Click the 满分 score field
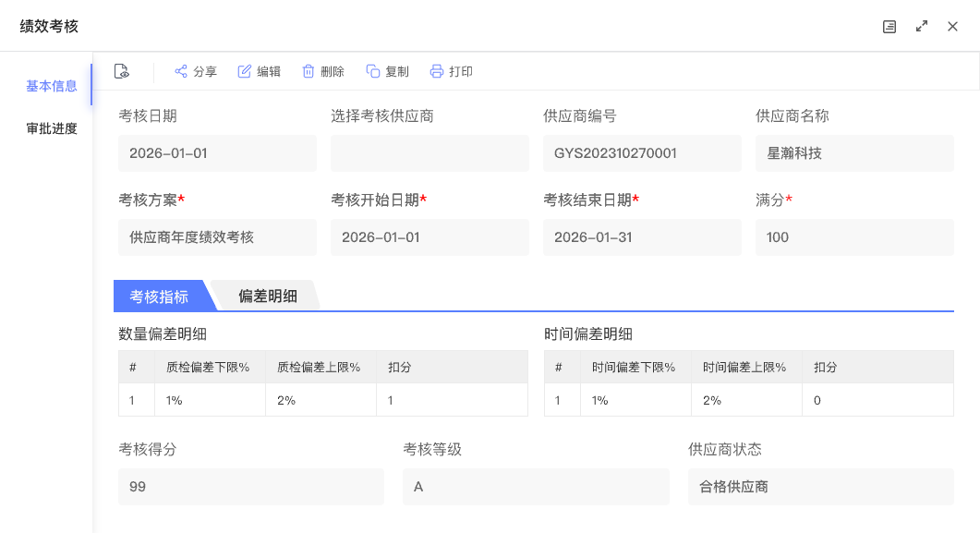 854,236
